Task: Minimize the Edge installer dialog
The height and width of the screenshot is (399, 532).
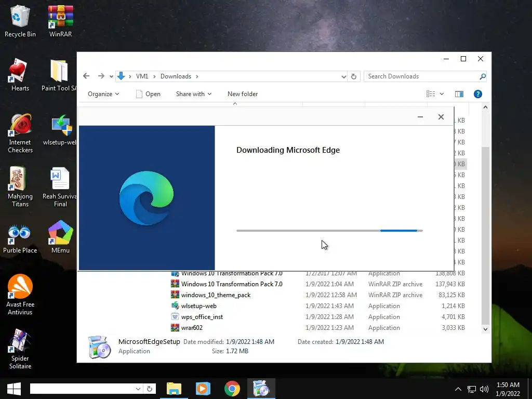Action: [420, 117]
